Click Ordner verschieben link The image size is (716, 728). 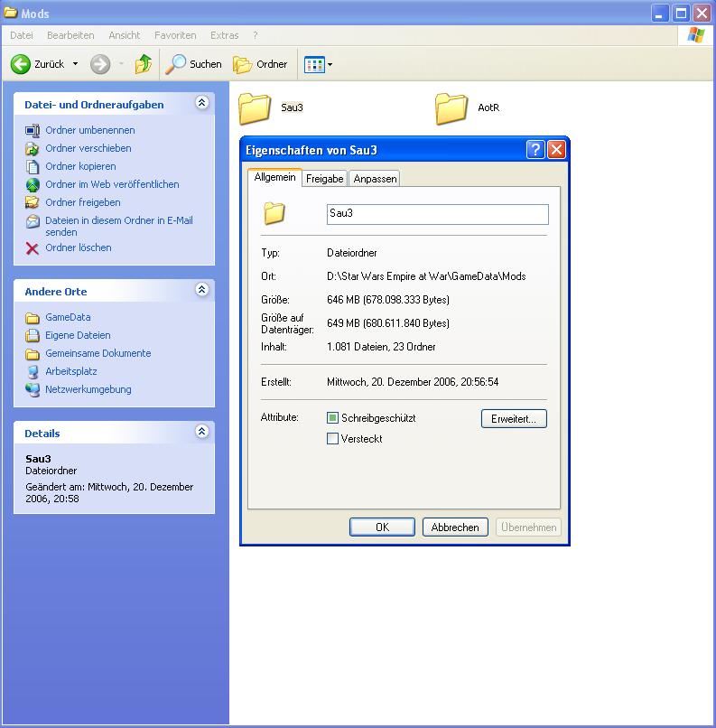click(x=88, y=148)
